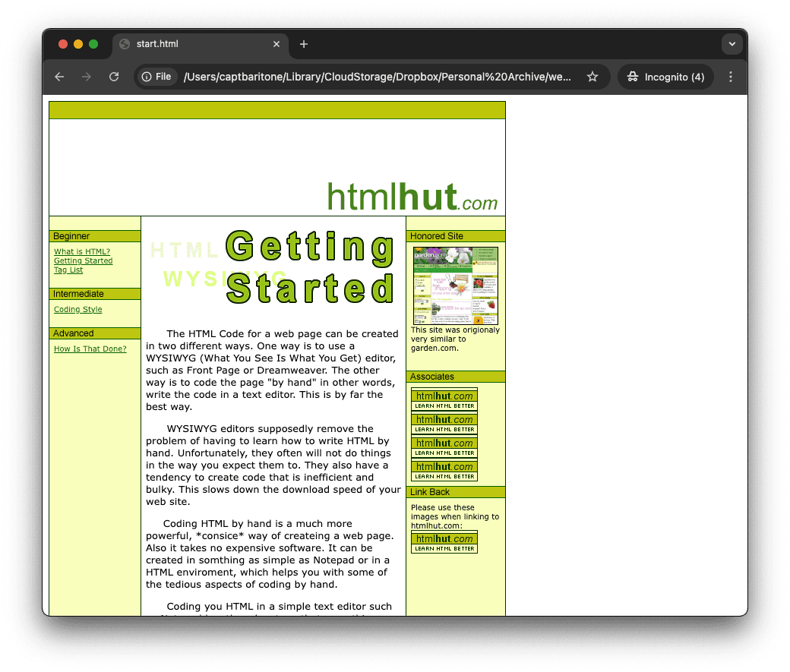Click the Incognito (4) indicator
790x672 pixels.
point(665,77)
